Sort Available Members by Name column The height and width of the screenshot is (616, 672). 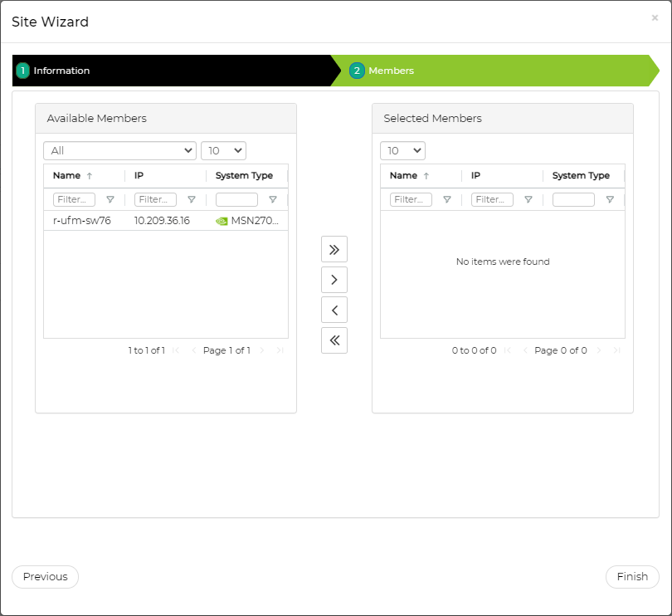coord(67,176)
